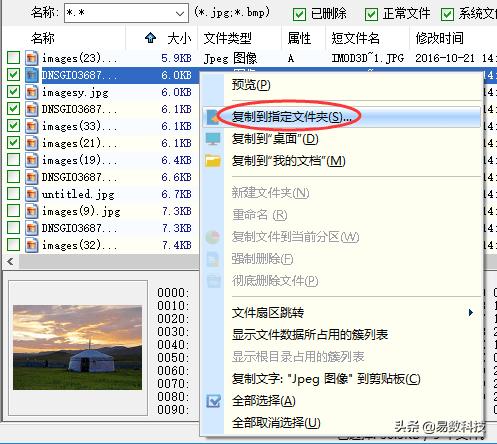The image size is (497, 444).
Task: Click file icon of images(32) row
Action: (31, 245)
